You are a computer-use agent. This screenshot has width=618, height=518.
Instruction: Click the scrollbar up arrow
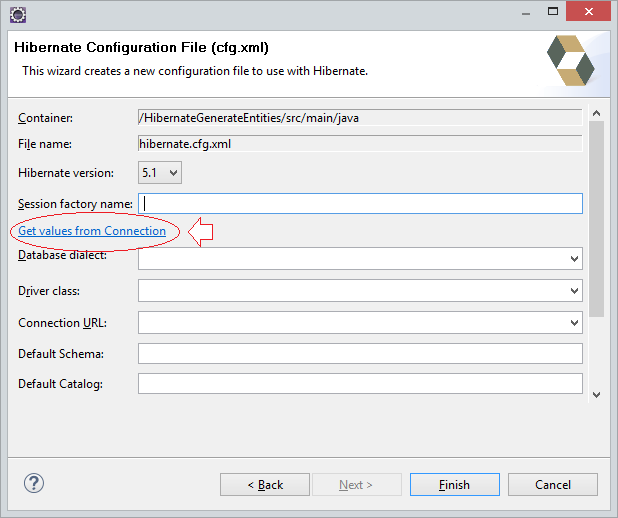pos(596,114)
